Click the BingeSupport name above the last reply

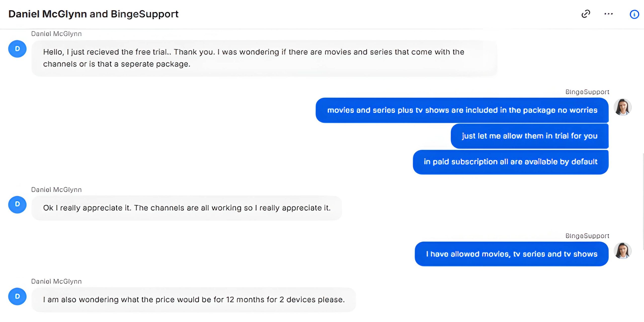pyautogui.click(x=587, y=236)
